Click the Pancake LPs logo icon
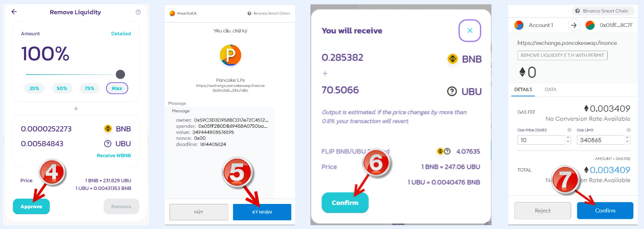The width and height of the screenshot is (644, 229). point(230,55)
